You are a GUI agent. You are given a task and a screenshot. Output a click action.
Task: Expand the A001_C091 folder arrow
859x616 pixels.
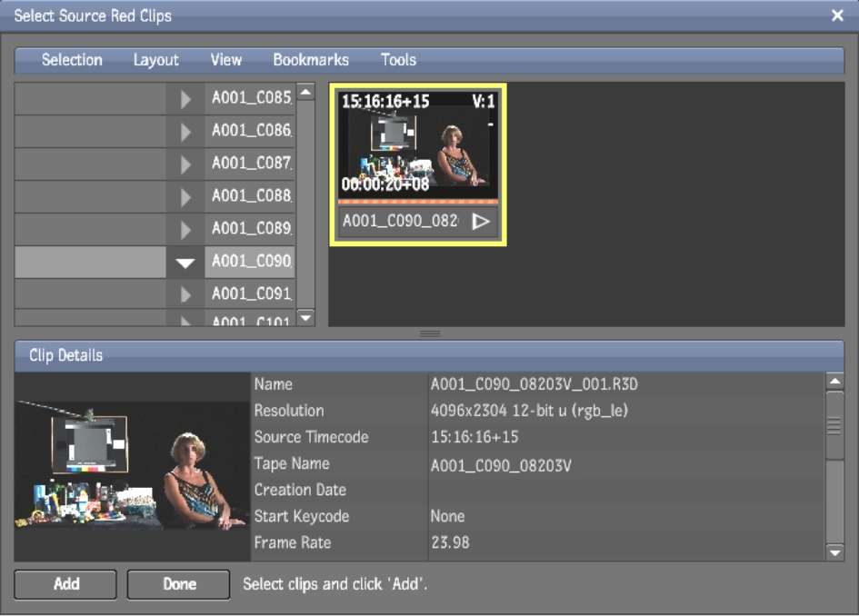[185, 295]
